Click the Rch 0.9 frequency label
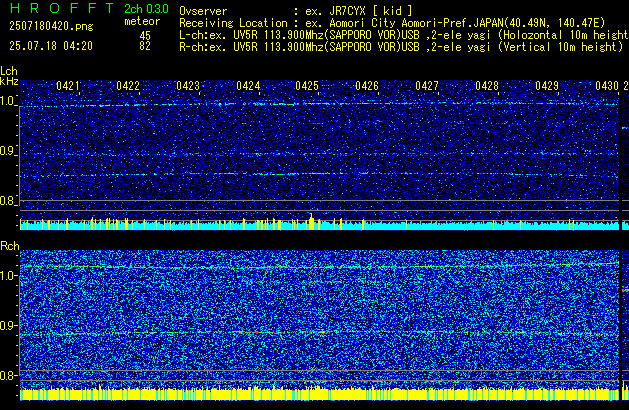 point(8,325)
